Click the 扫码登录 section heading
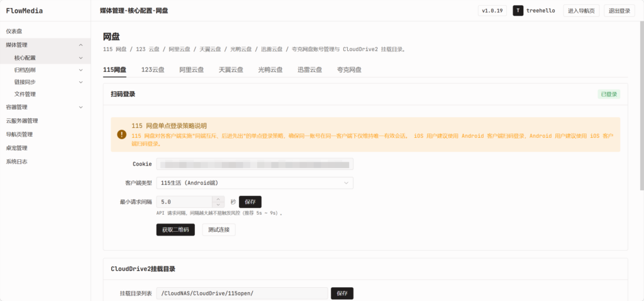Image resolution: width=644 pixels, height=301 pixels. tap(123, 94)
